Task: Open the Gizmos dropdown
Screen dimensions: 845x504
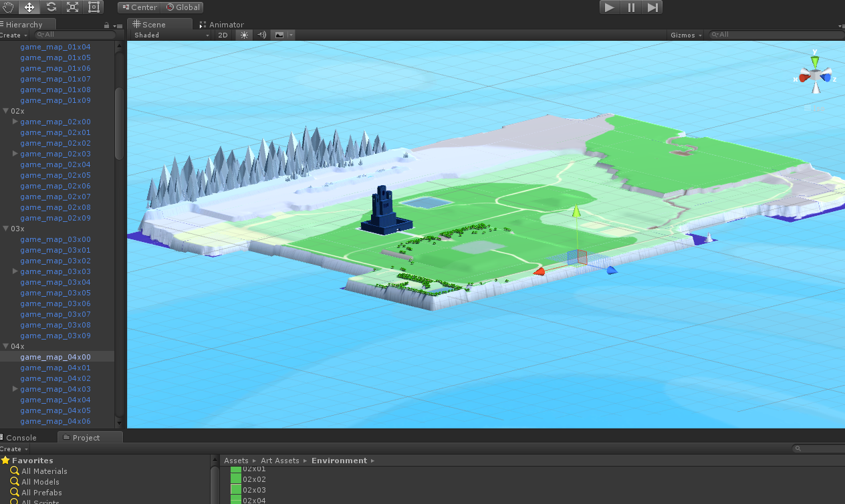Action: (686, 35)
